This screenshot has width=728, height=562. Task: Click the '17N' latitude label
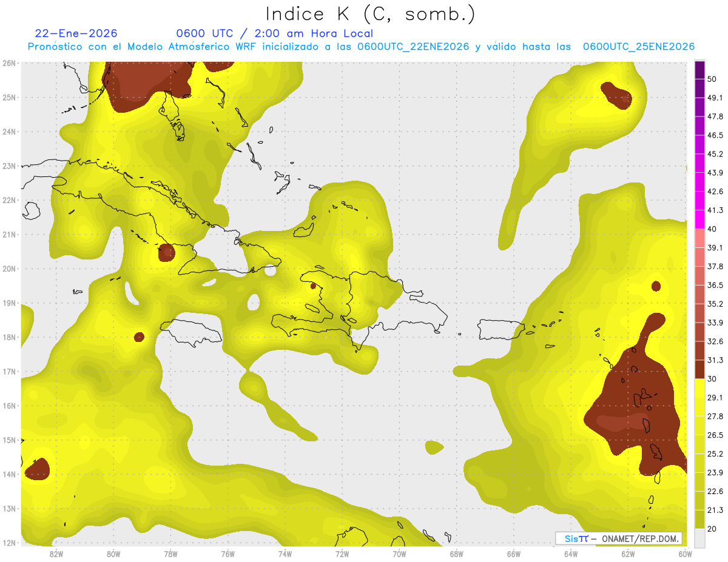[8, 372]
